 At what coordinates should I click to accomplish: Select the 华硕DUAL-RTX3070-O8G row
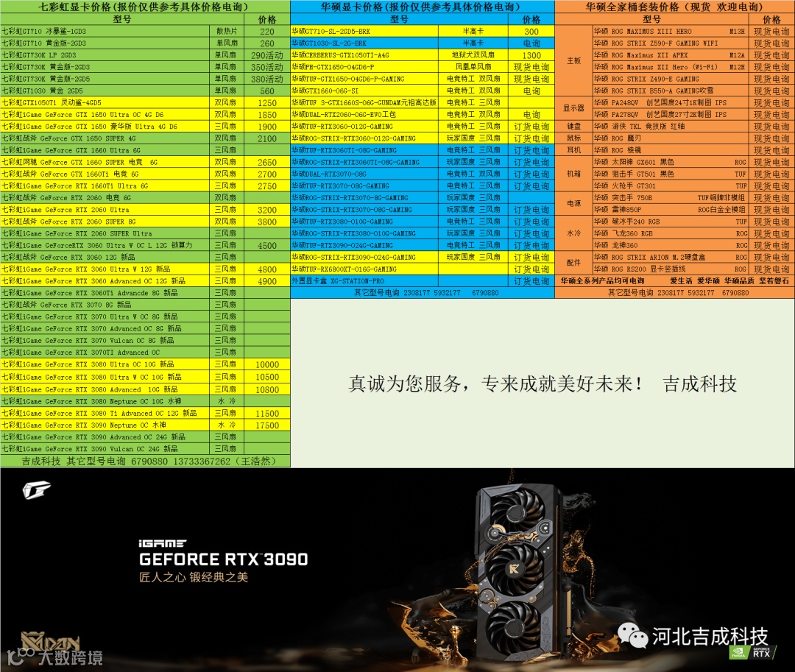click(x=423, y=174)
